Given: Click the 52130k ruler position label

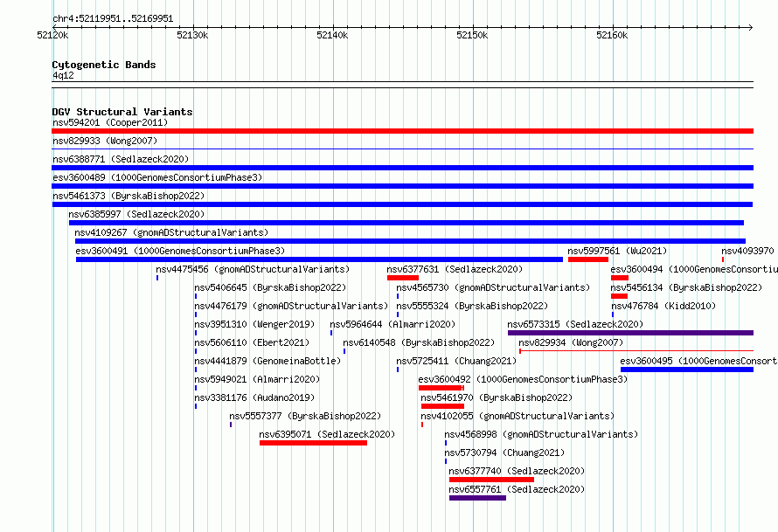Looking at the screenshot, I should pyautogui.click(x=192, y=35).
